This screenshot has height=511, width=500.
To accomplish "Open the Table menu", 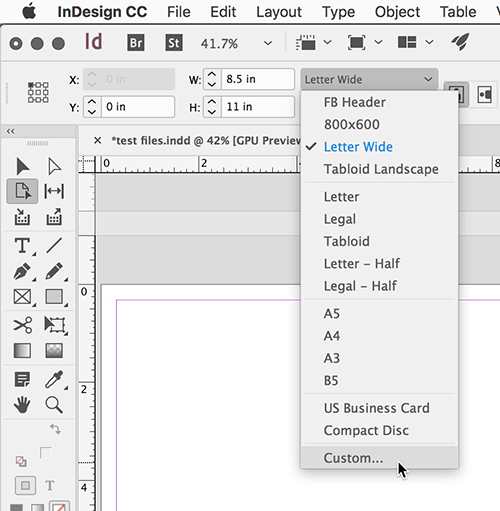I will coord(458,12).
